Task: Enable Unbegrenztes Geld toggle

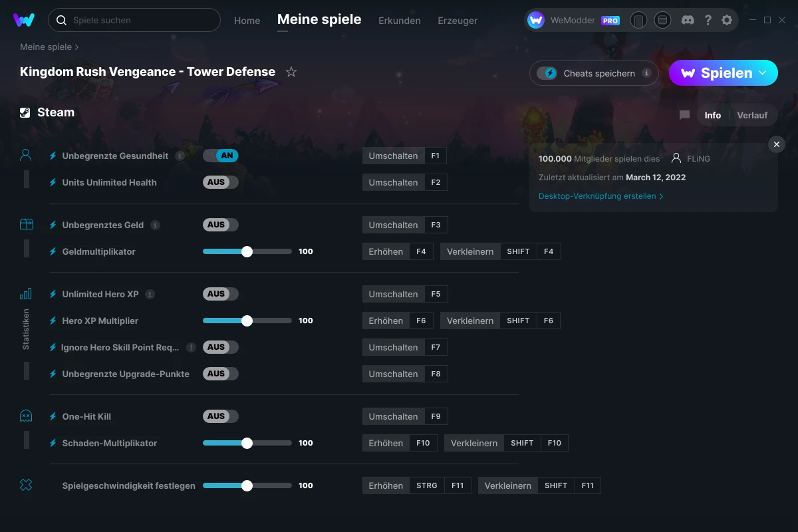Action: pos(221,225)
